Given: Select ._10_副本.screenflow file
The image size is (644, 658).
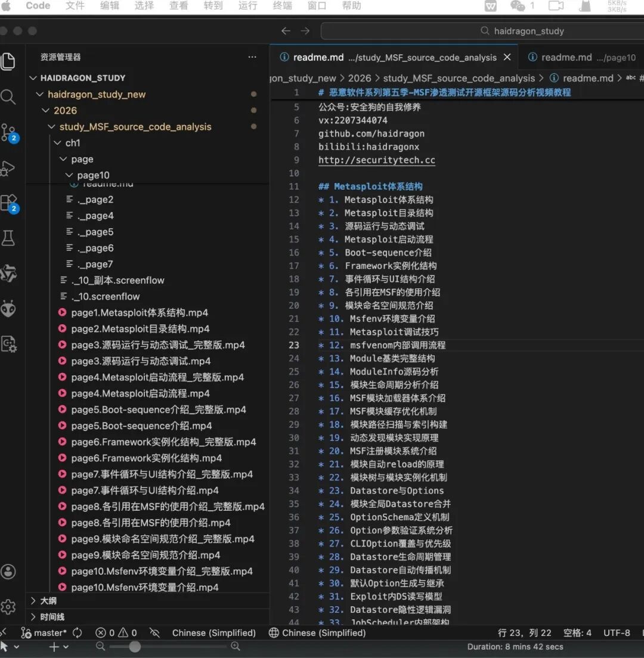Looking at the screenshot, I should point(118,280).
